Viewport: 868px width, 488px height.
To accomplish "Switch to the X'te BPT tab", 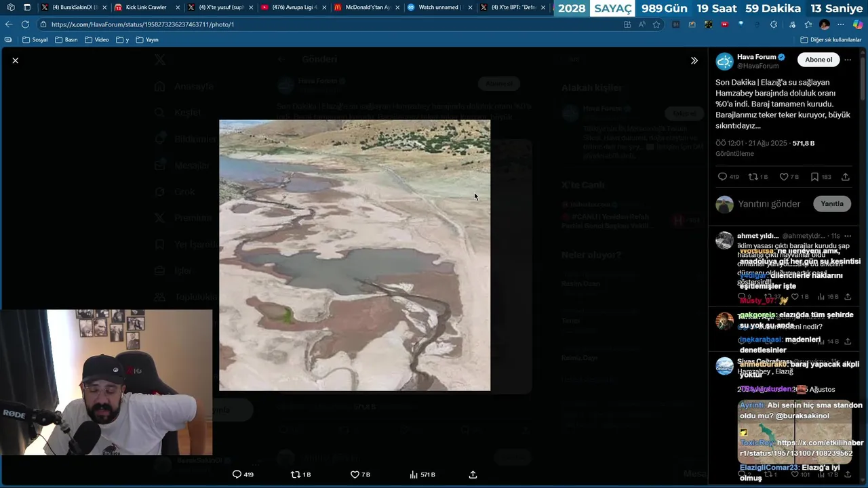I will pyautogui.click(x=513, y=7).
